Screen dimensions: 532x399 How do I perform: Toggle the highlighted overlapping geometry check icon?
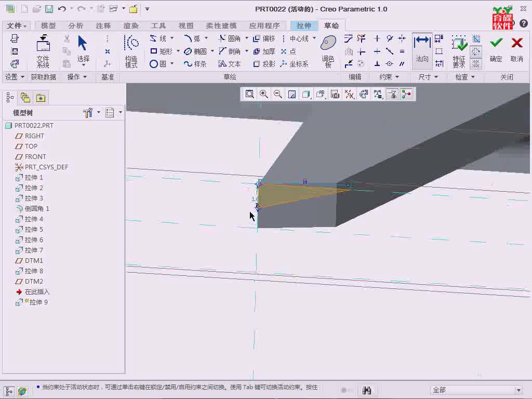(x=476, y=51)
